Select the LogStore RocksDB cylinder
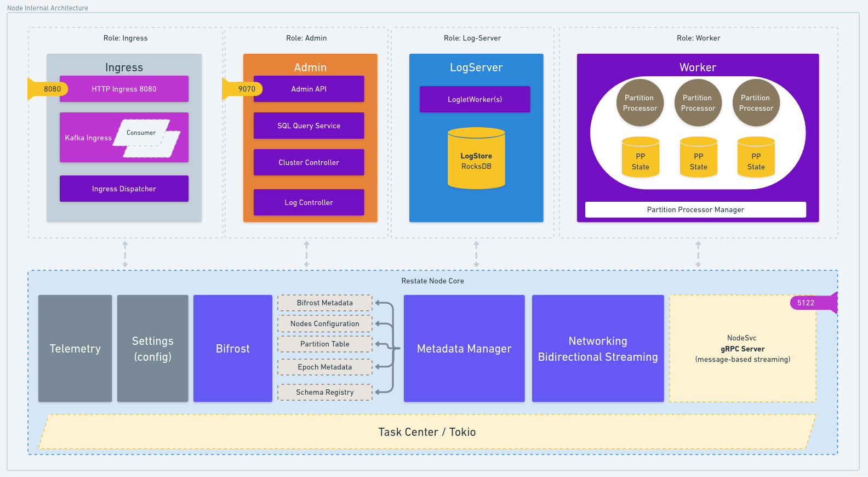Viewport: 868px width, 477px height. 476,158
